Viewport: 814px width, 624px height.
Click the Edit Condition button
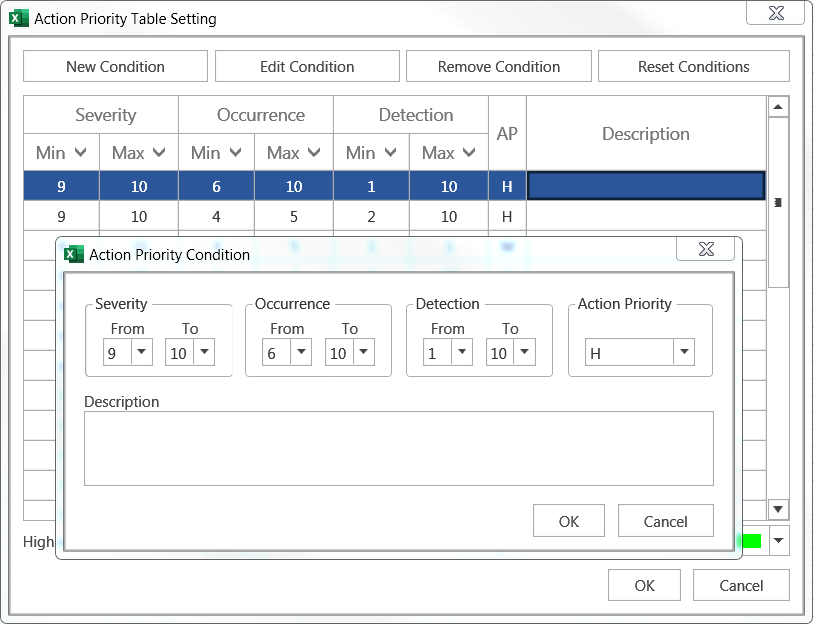coord(307,67)
